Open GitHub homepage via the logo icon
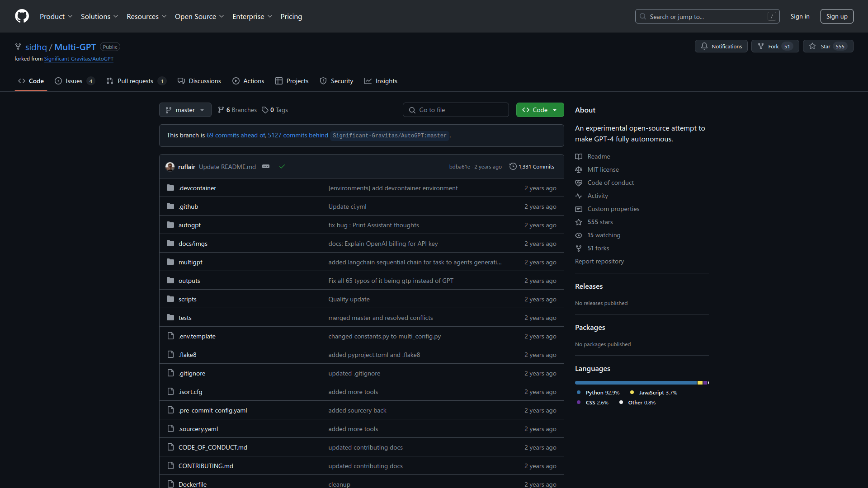The width and height of the screenshot is (868, 488). pyautogui.click(x=22, y=16)
